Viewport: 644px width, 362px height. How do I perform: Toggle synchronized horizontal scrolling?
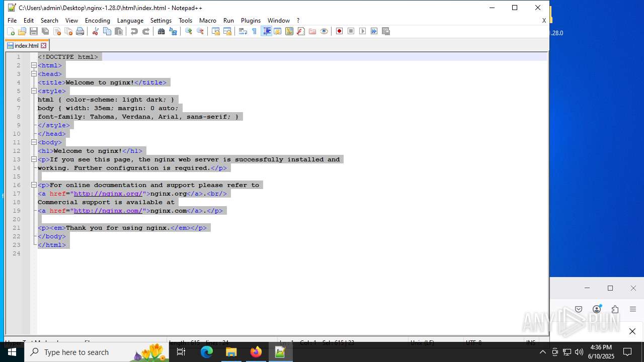[x=227, y=31]
